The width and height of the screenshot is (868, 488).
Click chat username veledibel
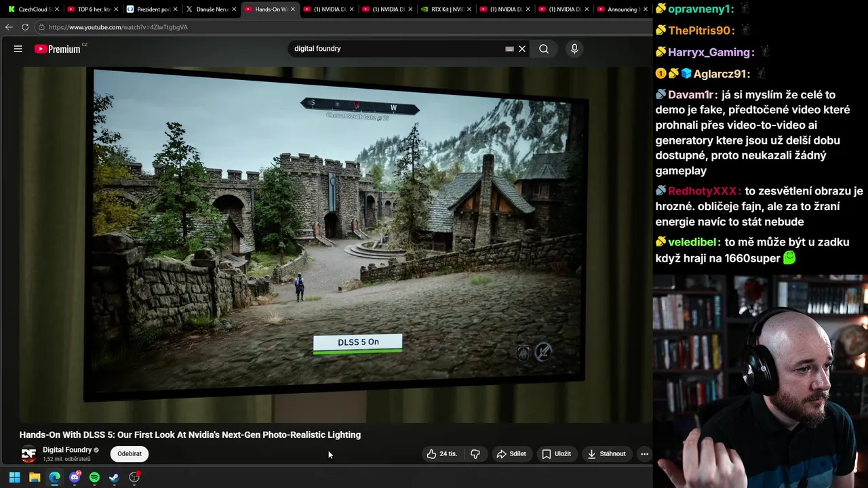pos(692,242)
